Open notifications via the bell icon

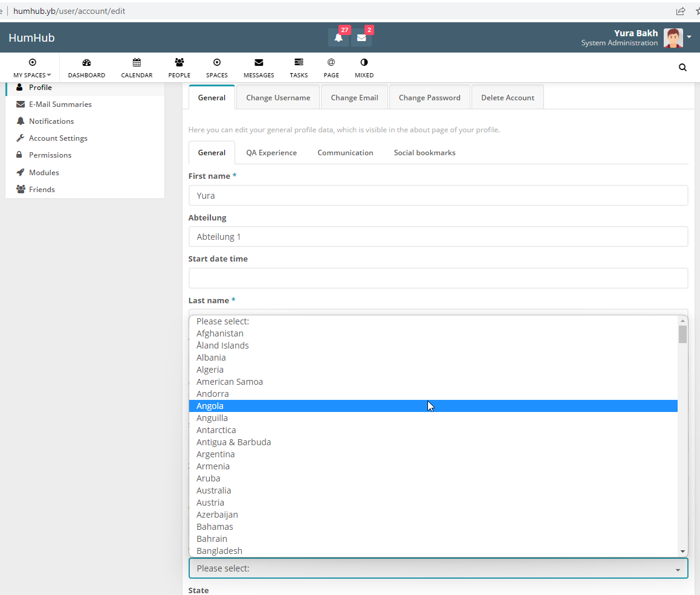(x=338, y=37)
